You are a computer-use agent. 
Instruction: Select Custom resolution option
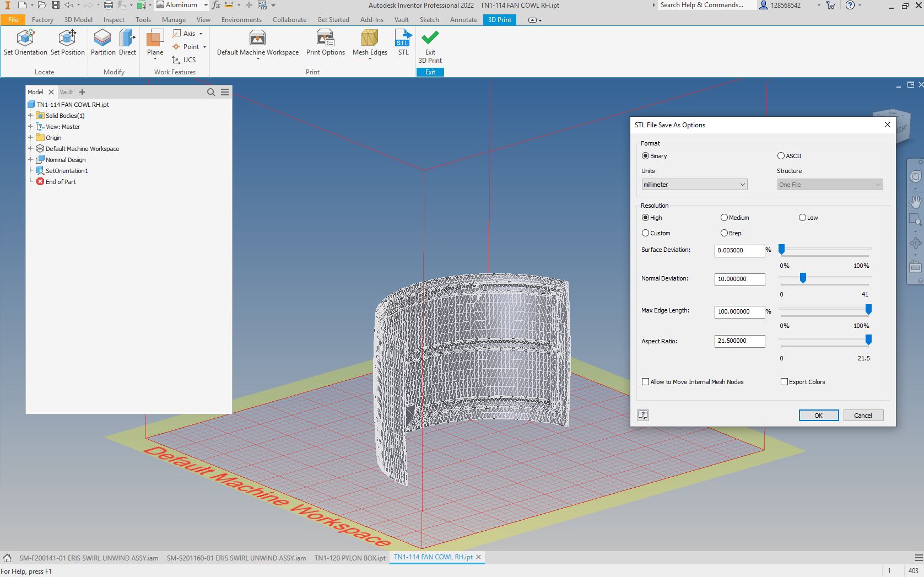645,233
